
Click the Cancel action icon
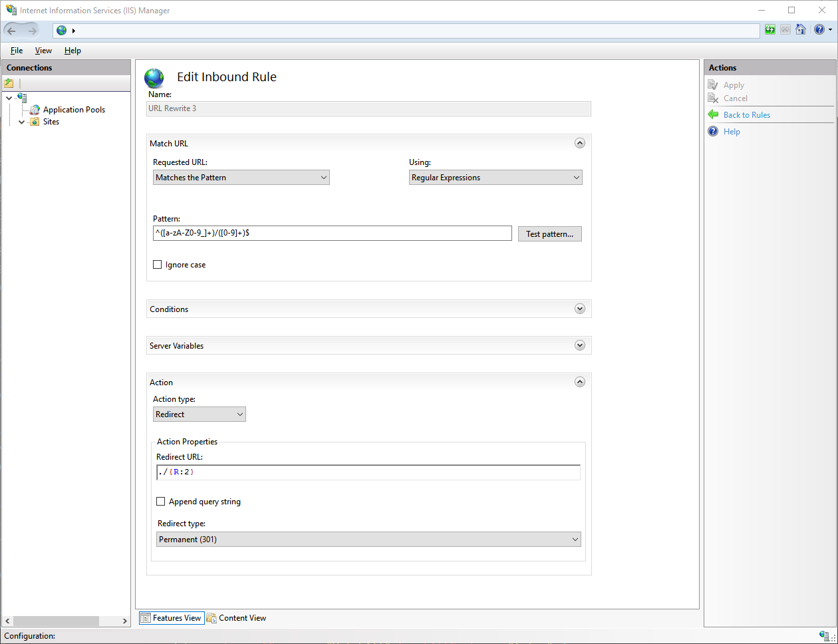point(713,98)
